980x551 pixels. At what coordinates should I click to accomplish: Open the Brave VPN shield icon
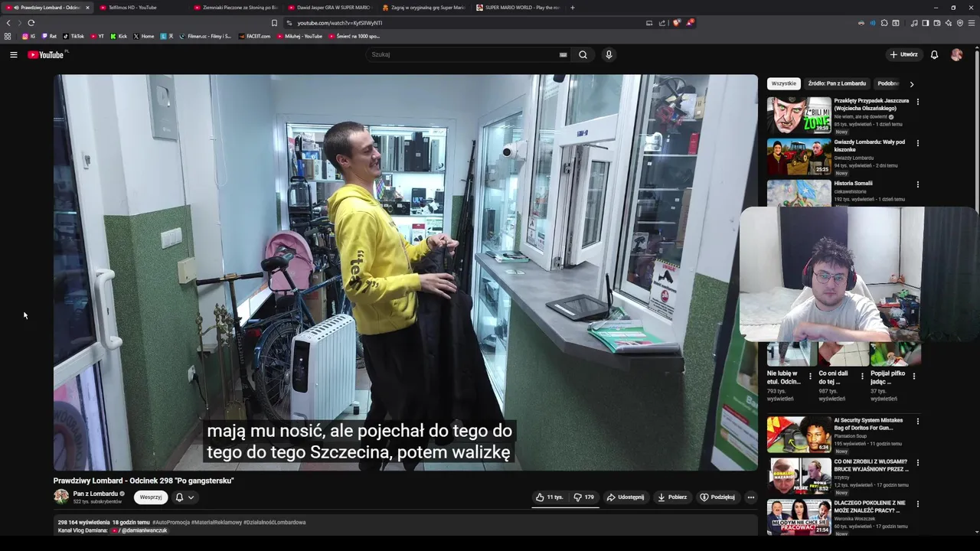pyautogui.click(x=960, y=23)
